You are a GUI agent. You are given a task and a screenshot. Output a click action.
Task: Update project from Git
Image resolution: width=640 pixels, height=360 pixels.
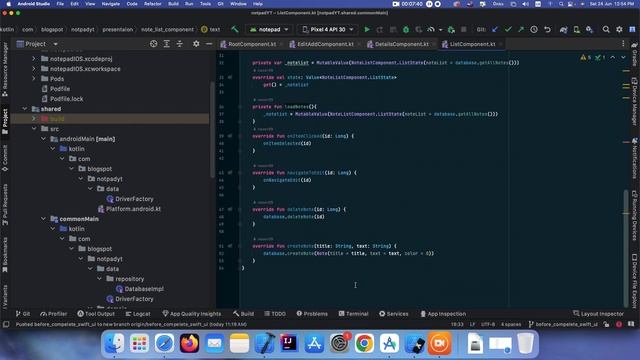495,29
